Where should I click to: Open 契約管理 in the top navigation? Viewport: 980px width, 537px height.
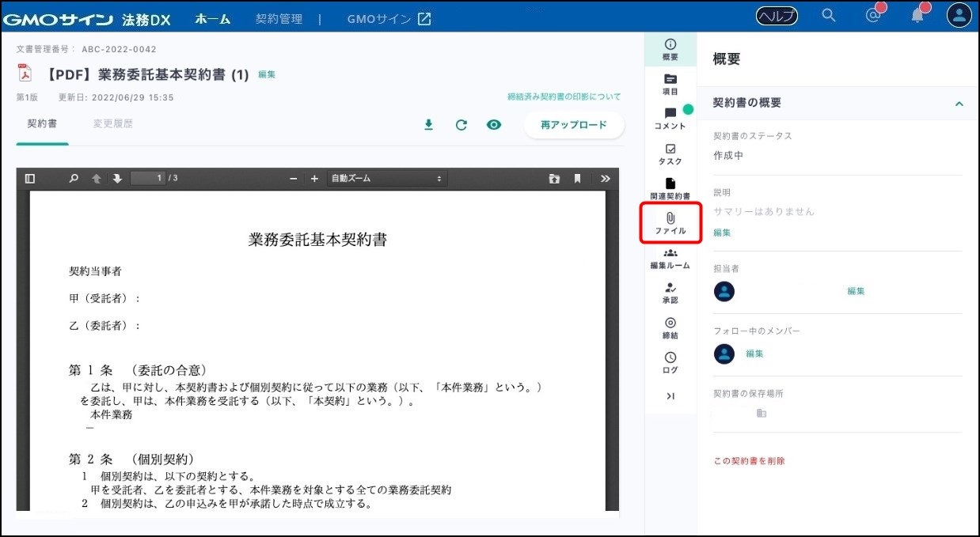point(279,18)
